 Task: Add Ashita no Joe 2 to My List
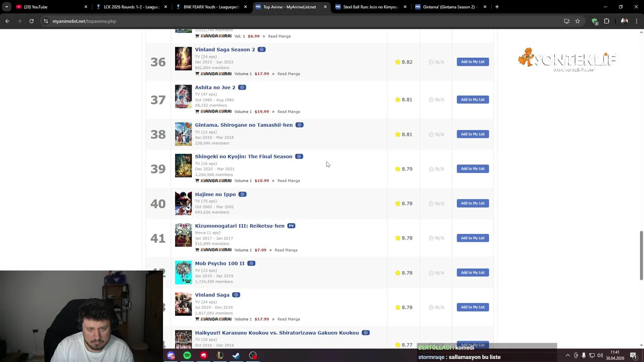(472, 100)
